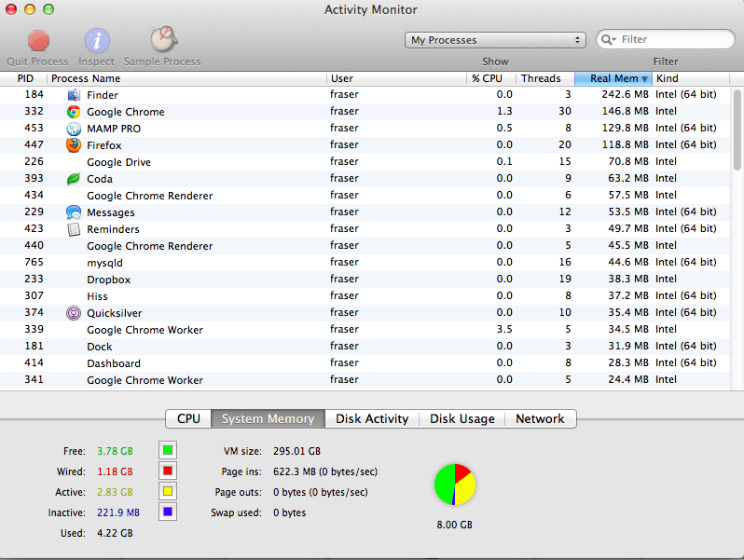The image size is (744, 560).
Task: Select the Dashboard process row
Action: (365, 363)
